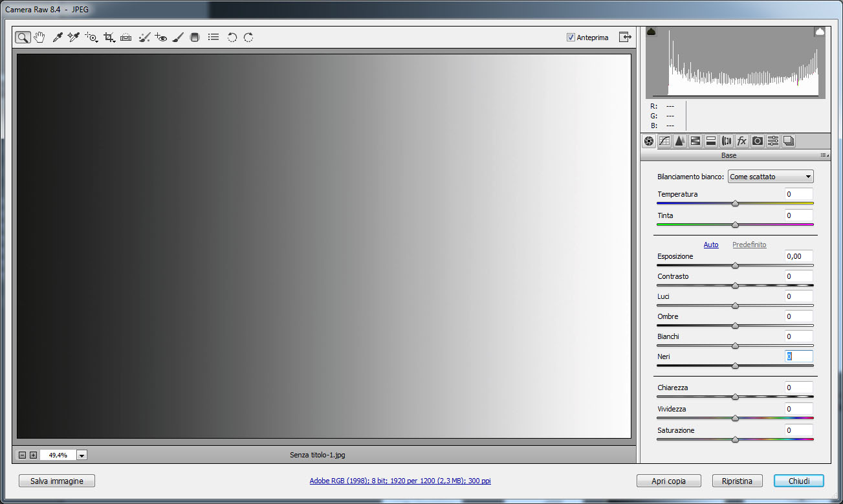
Task: Click the Salva immagine button
Action: 57,481
